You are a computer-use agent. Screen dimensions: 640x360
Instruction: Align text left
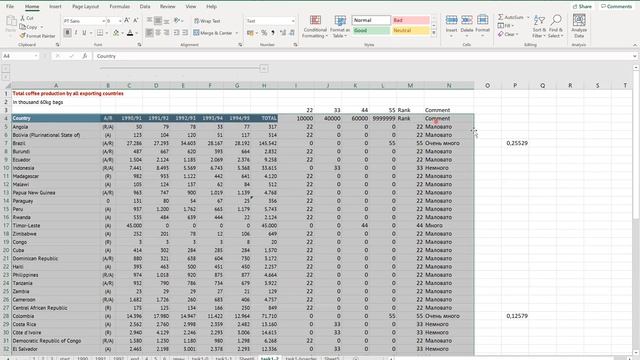click(x=149, y=33)
